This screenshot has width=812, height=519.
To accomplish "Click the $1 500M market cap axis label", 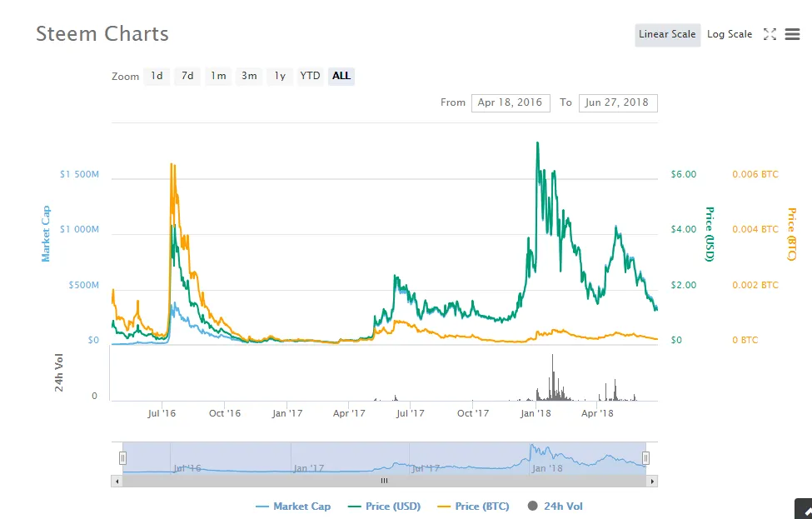I will [x=79, y=175].
